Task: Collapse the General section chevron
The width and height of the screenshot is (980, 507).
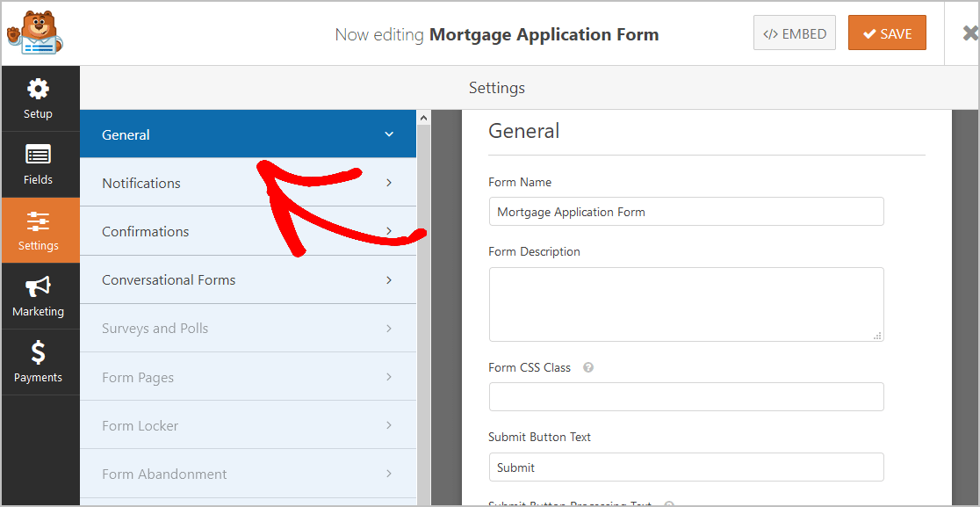Action: coord(389,134)
